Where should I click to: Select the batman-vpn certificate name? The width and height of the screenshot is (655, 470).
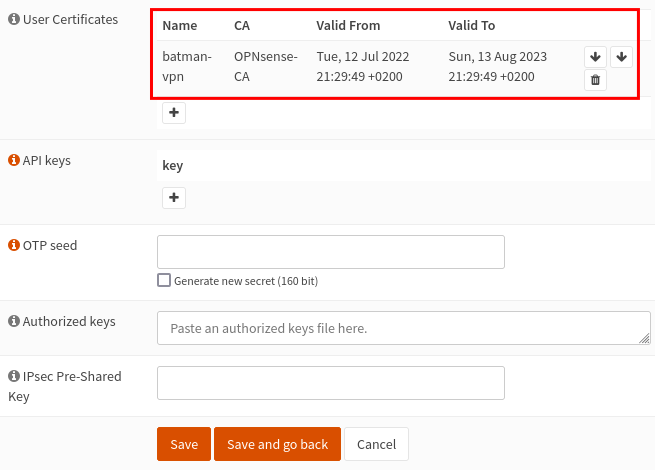pos(187,66)
